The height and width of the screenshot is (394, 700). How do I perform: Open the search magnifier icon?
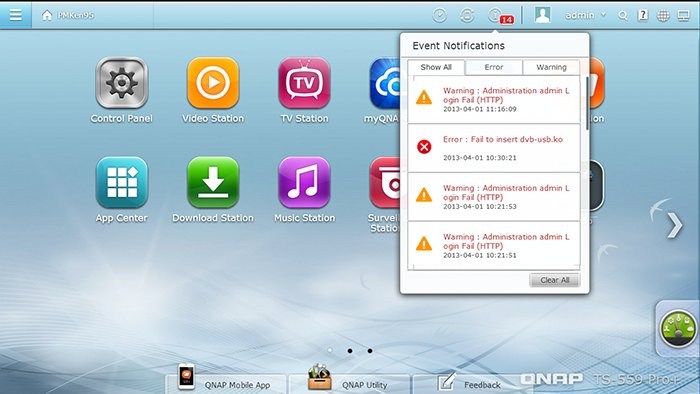pyautogui.click(x=623, y=16)
